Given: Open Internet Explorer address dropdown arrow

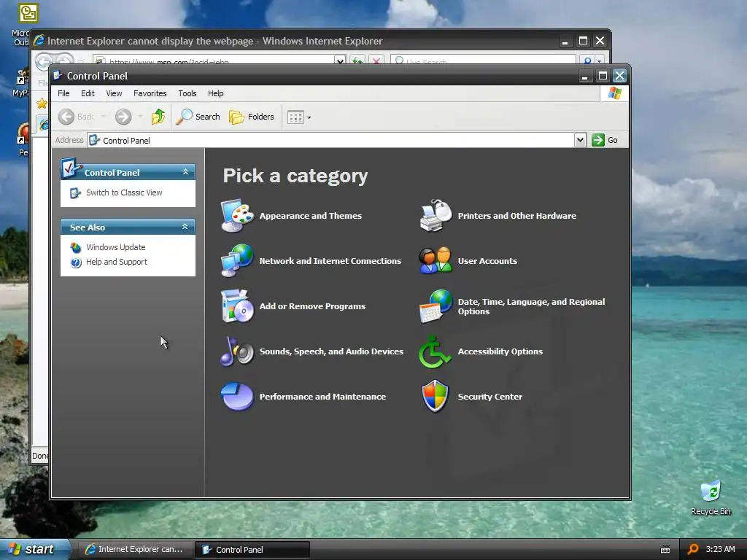Looking at the screenshot, I should click(340, 61).
